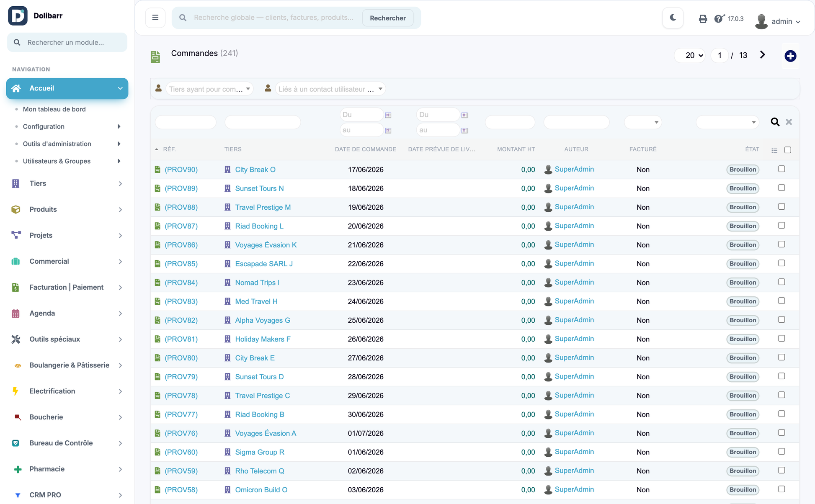Open the CRM PRO menu
The image size is (815, 504).
(67, 495)
